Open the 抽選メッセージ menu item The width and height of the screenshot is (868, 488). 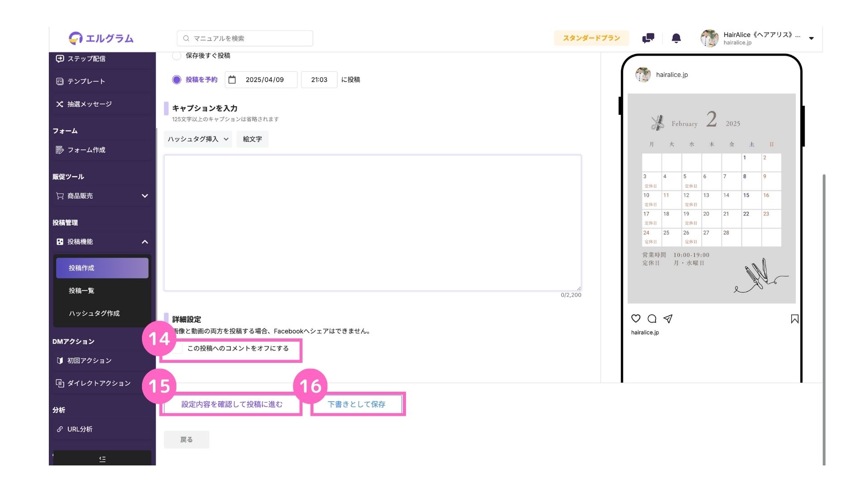102,104
